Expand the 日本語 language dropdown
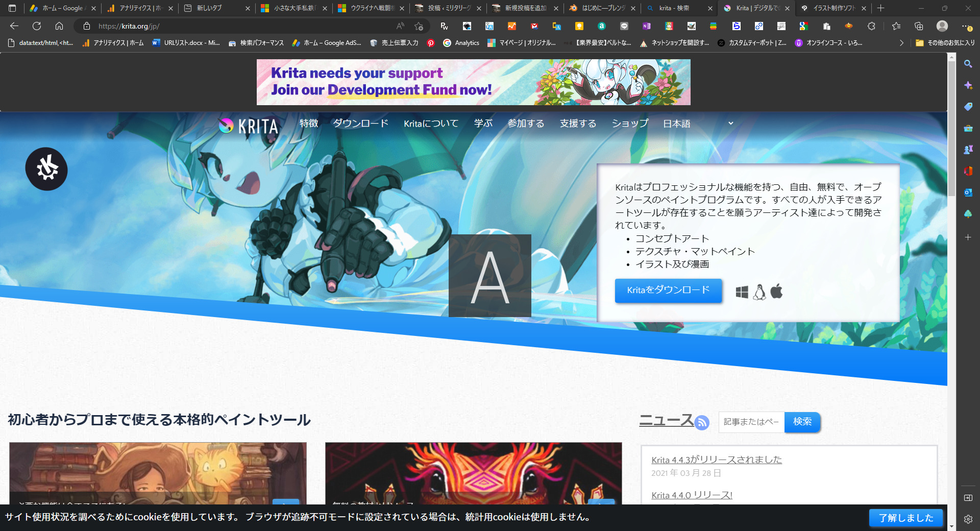 [x=698, y=124]
